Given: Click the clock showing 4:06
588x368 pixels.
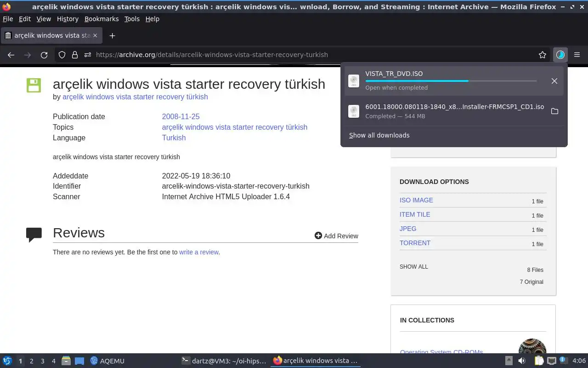Looking at the screenshot, I should point(579,361).
